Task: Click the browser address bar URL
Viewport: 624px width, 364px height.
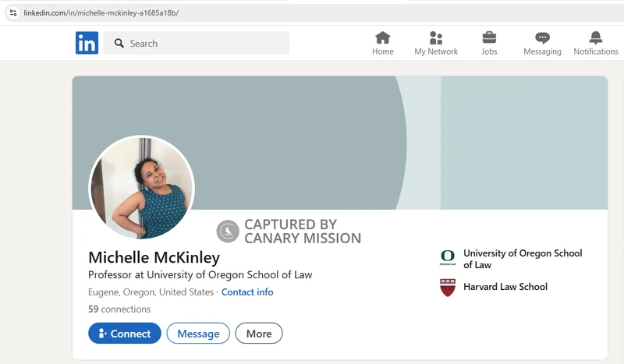Action: coord(101,12)
